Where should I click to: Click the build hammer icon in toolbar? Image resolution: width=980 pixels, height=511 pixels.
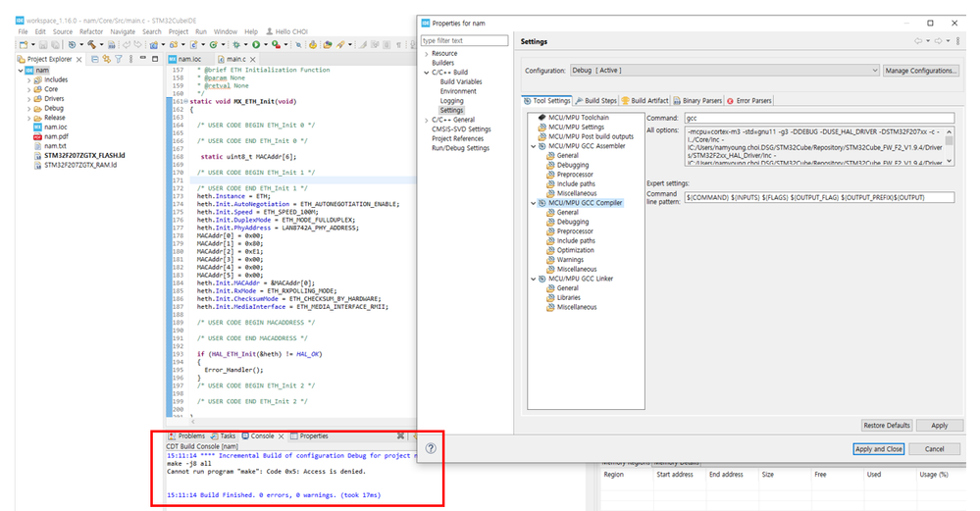pyautogui.click(x=92, y=45)
